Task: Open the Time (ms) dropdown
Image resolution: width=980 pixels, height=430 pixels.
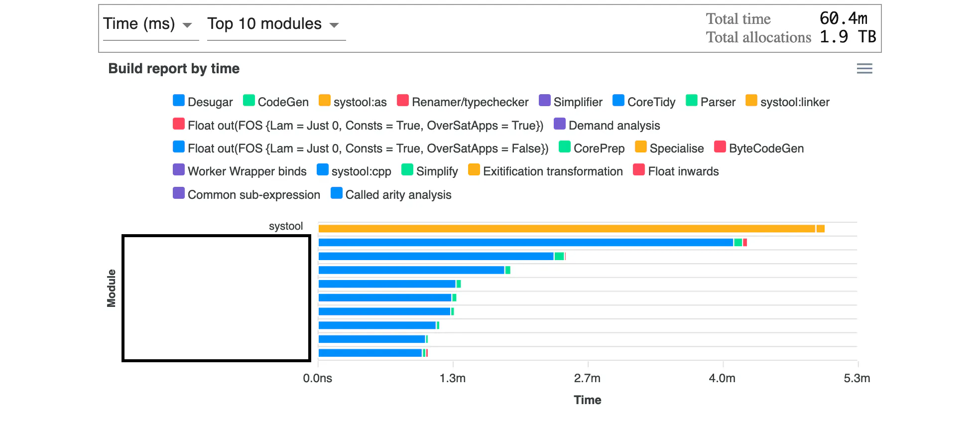Action: (x=148, y=24)
